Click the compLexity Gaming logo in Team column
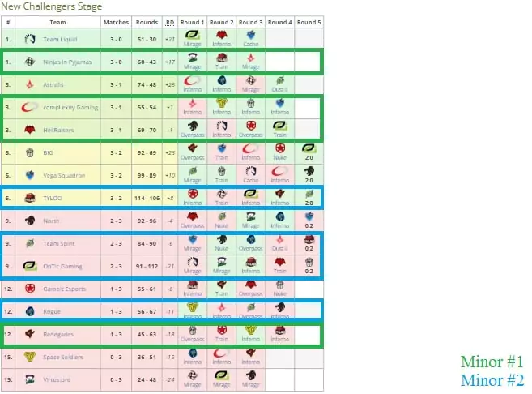 (x=30, y=107)
